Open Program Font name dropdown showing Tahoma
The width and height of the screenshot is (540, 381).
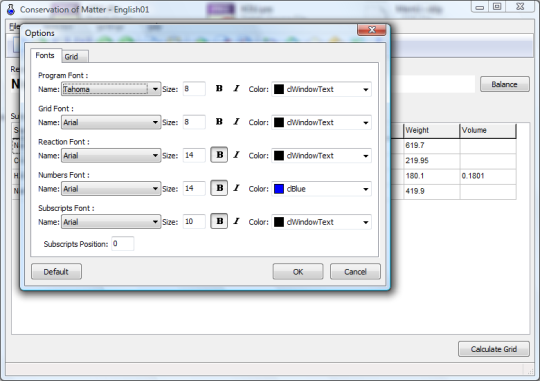click(111, 89)
